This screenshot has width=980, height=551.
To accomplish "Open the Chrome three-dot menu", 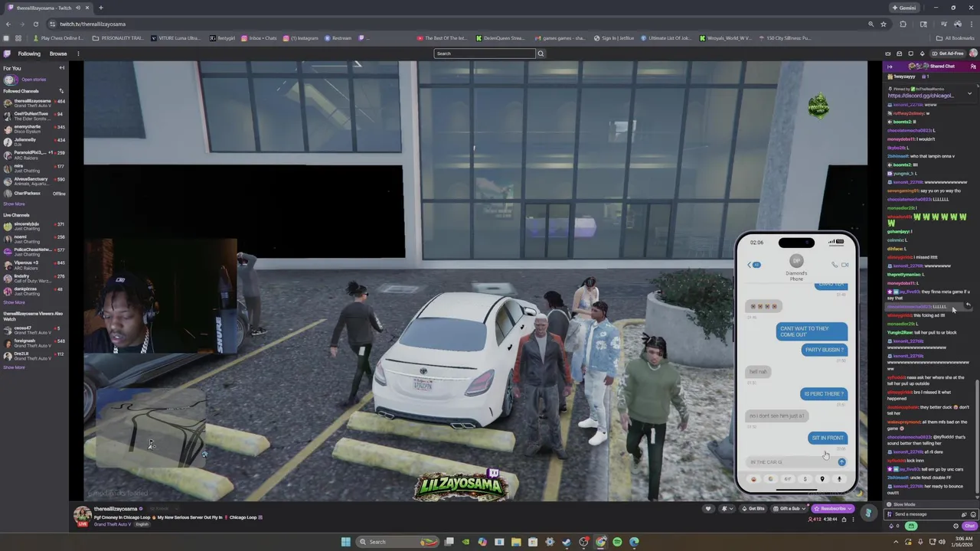I will (971, 24).
